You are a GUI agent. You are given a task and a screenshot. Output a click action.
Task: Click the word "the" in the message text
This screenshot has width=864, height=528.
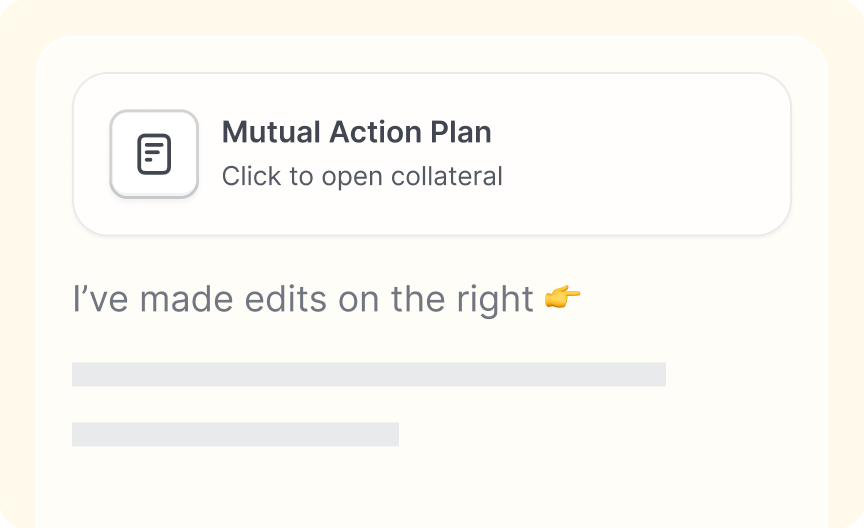[x=418, y=299]
